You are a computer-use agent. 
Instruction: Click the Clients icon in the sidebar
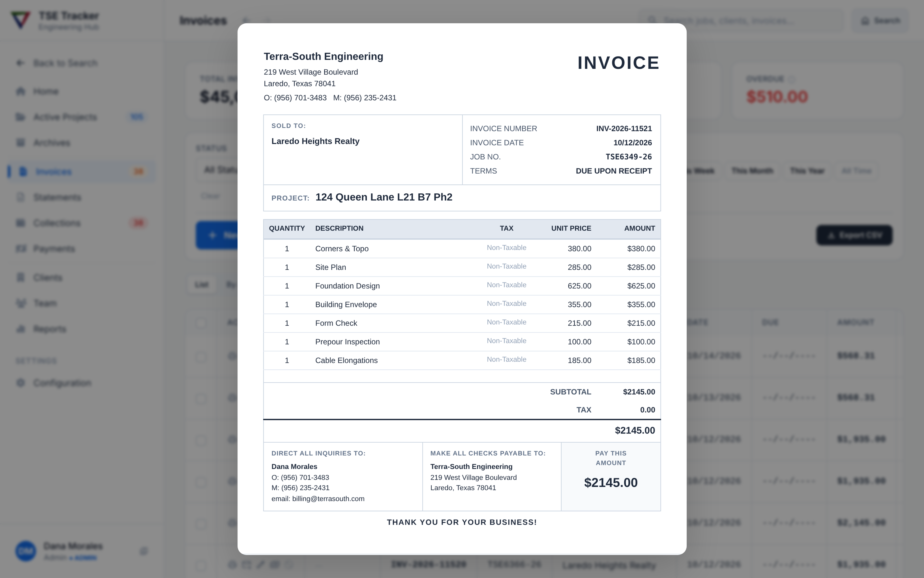(21, 277)
